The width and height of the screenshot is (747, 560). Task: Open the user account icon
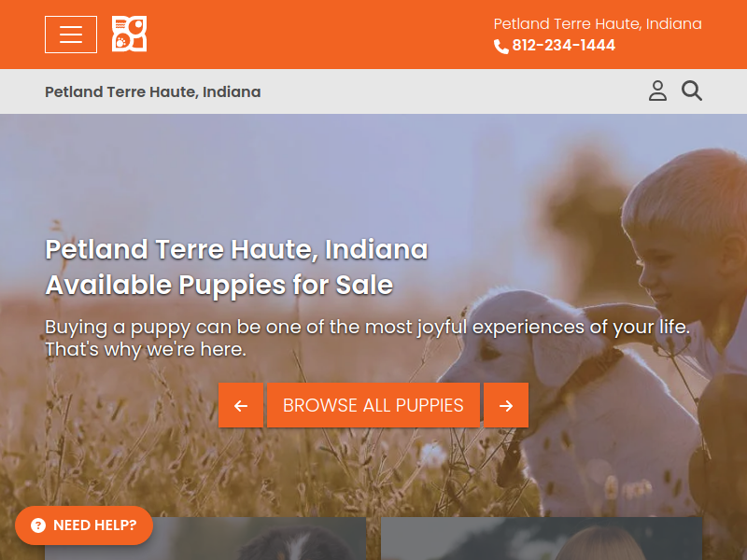tap(657, 91)
